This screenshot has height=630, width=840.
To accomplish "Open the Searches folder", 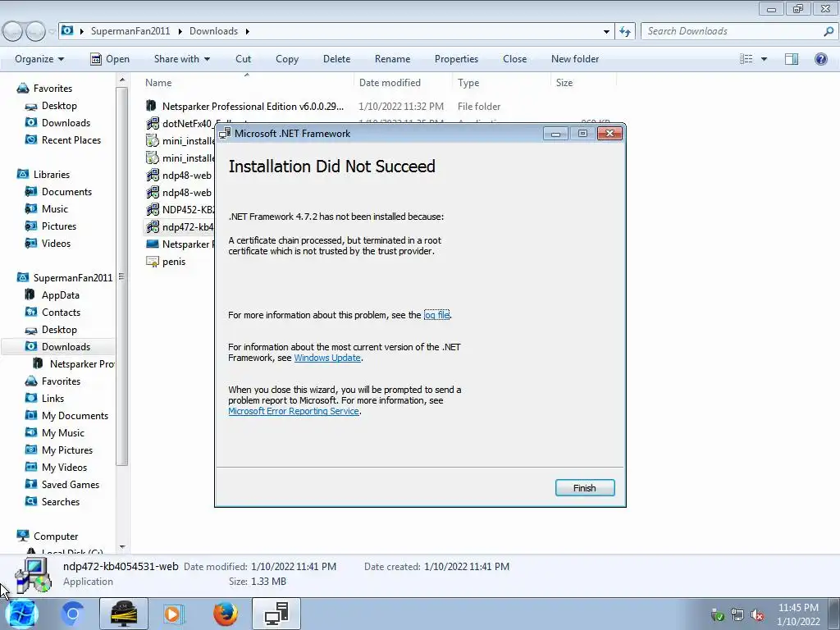I will click(x=60, y=502).
